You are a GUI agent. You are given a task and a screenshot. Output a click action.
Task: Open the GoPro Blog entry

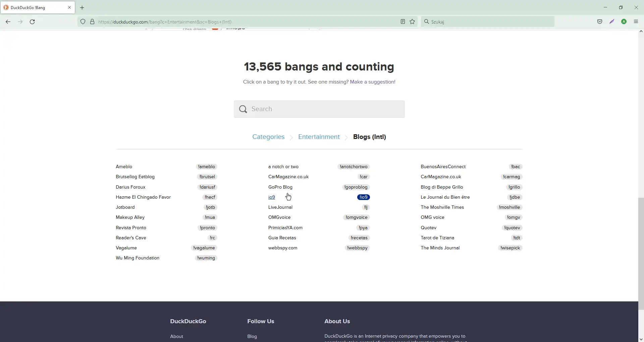pos(280,187)
